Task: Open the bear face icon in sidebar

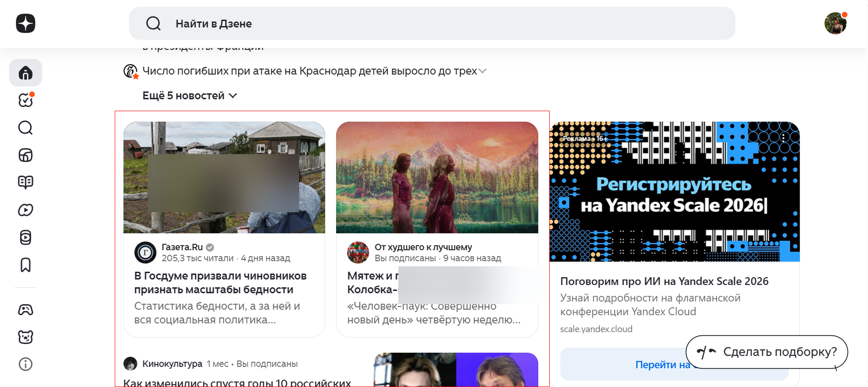Action: tap(26, 337)
